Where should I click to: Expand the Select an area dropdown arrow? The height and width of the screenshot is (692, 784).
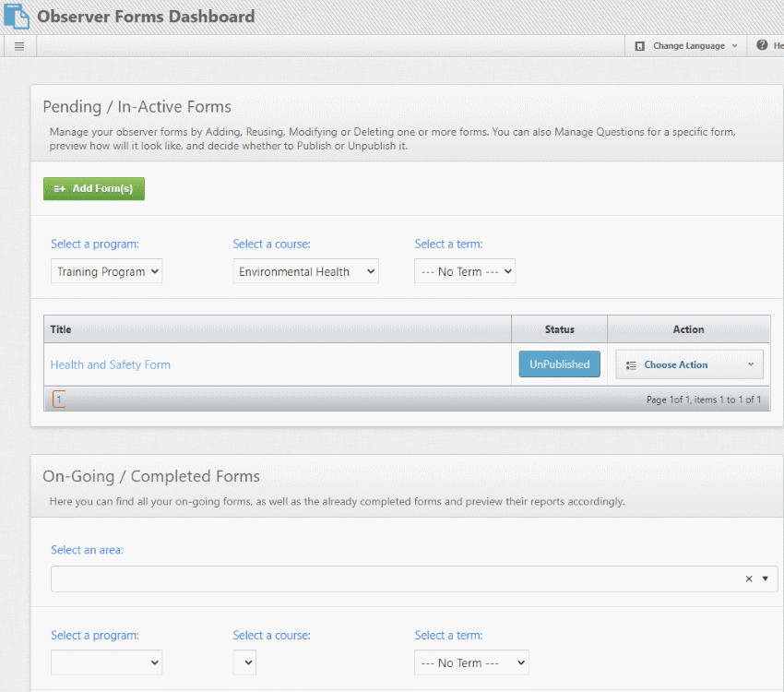tap(765, 579)
